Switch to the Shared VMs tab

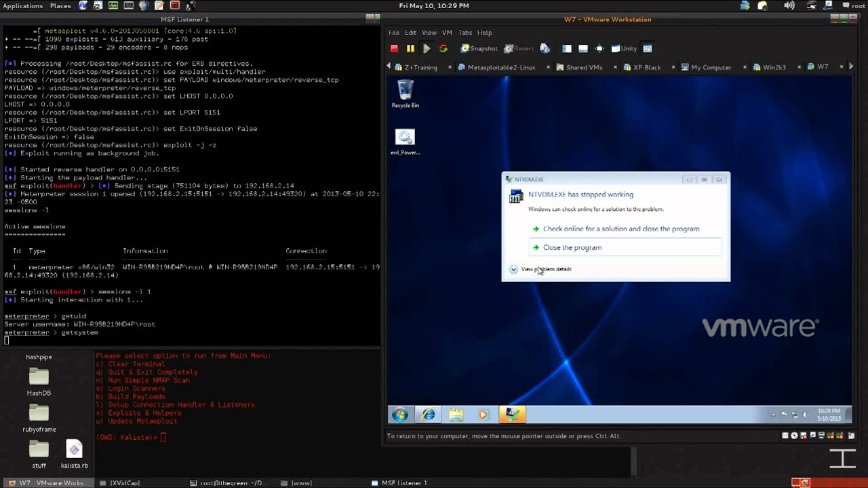579,67
